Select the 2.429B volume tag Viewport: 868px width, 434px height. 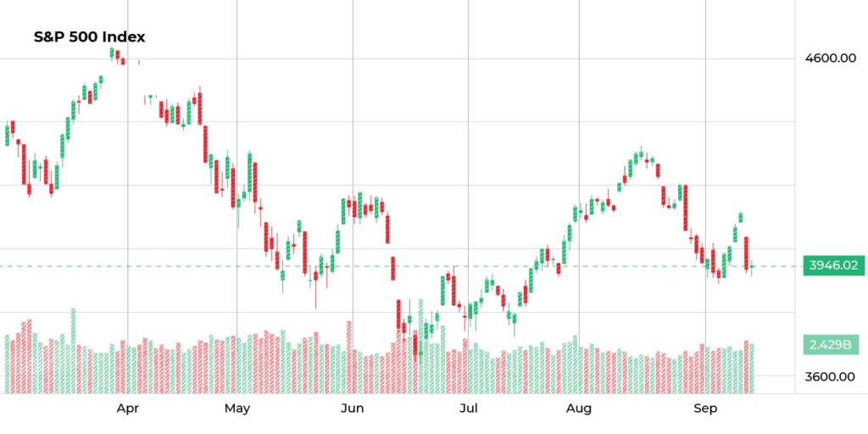click(829, 345)
